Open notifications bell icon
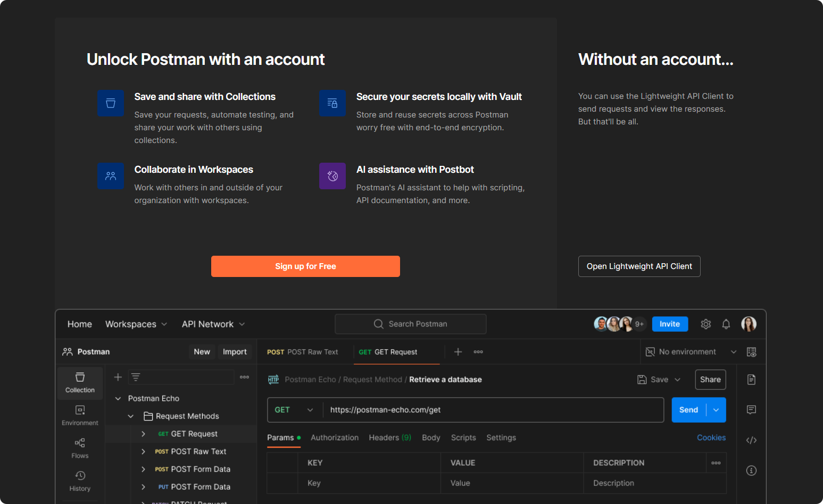This screenshot has height=504, width=823. tap(726, 324)
